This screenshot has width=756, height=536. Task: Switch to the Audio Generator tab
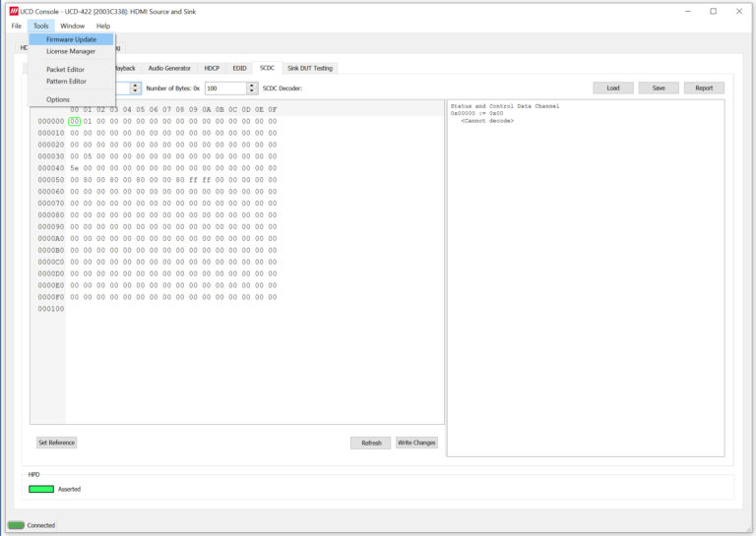tap(169, 68)
